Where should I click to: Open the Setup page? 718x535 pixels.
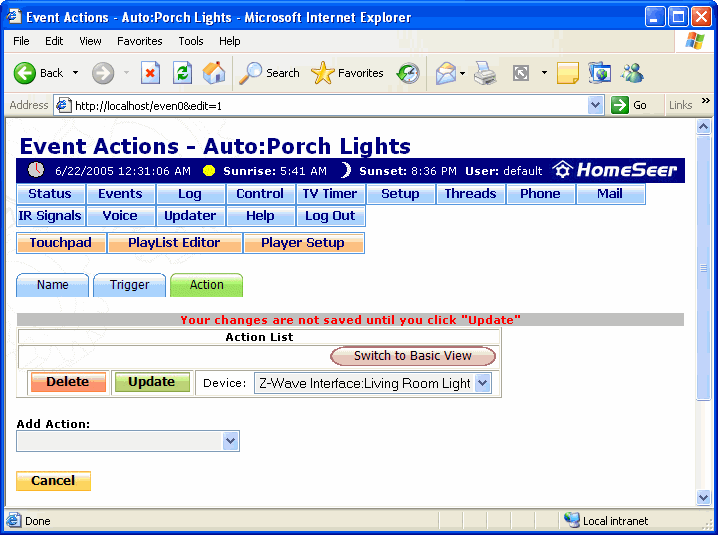400,194
